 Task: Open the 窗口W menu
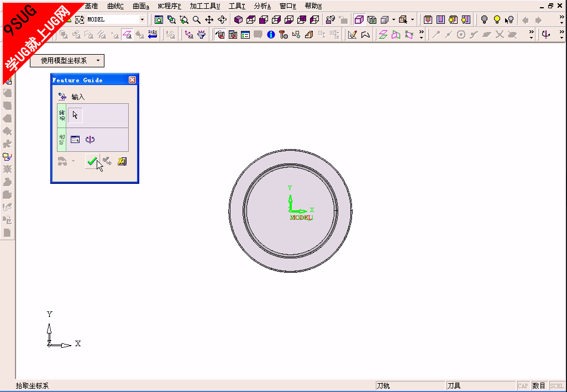coord(288,6)
